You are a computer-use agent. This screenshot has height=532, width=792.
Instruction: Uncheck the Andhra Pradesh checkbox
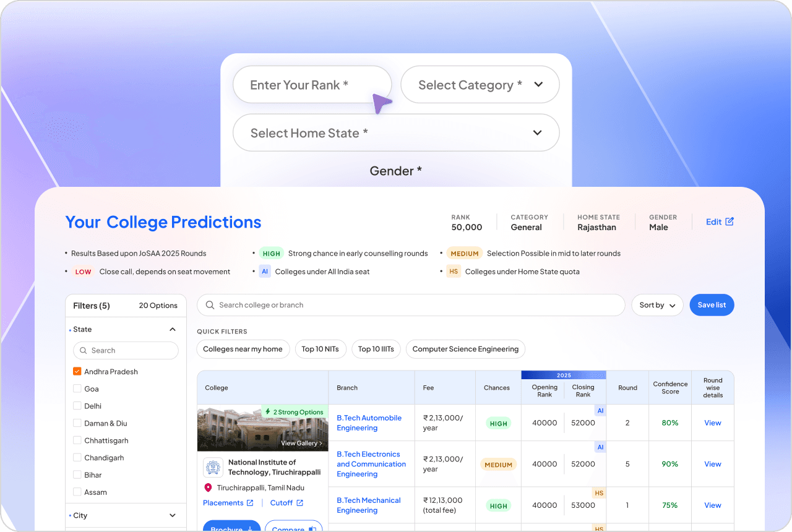click(x=77, y=372)
